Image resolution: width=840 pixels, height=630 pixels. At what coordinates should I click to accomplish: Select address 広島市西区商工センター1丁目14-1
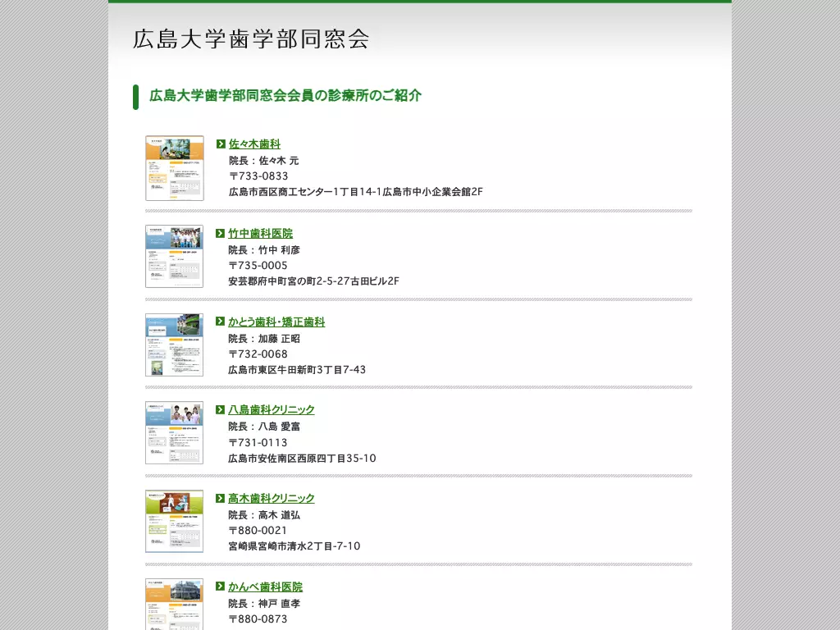pos(305,192)
